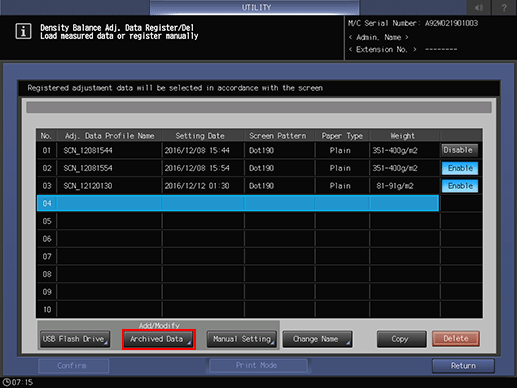Open help with the question mark icon
The width and height of the screenshot is (517, 388).
coord(504,7)
